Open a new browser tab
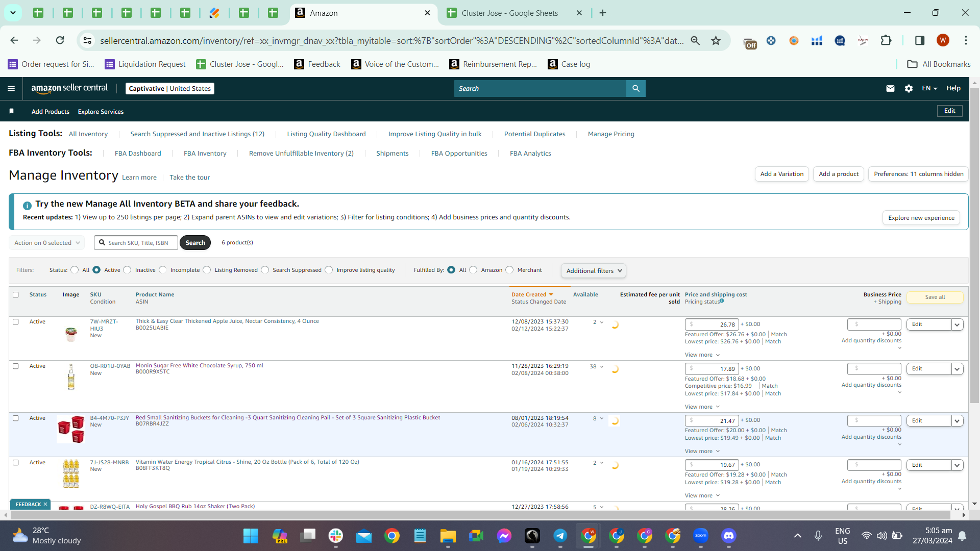980x551 pixels. tap(603, 13)
